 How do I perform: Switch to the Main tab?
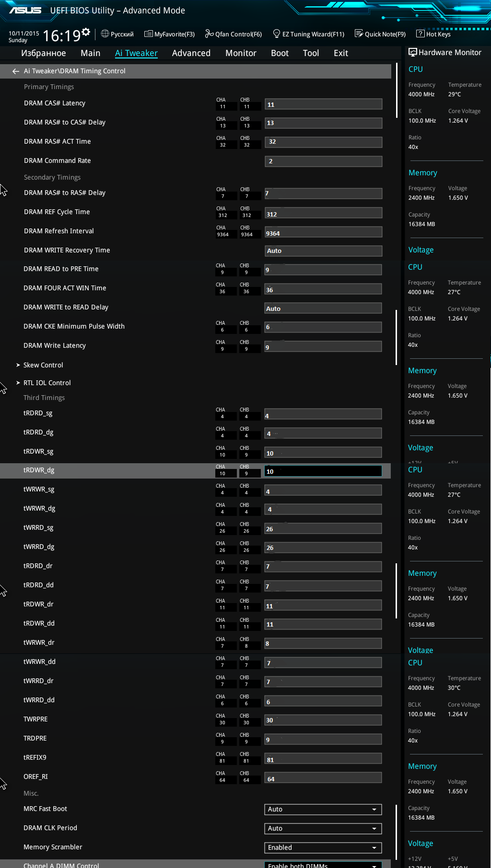91,53
